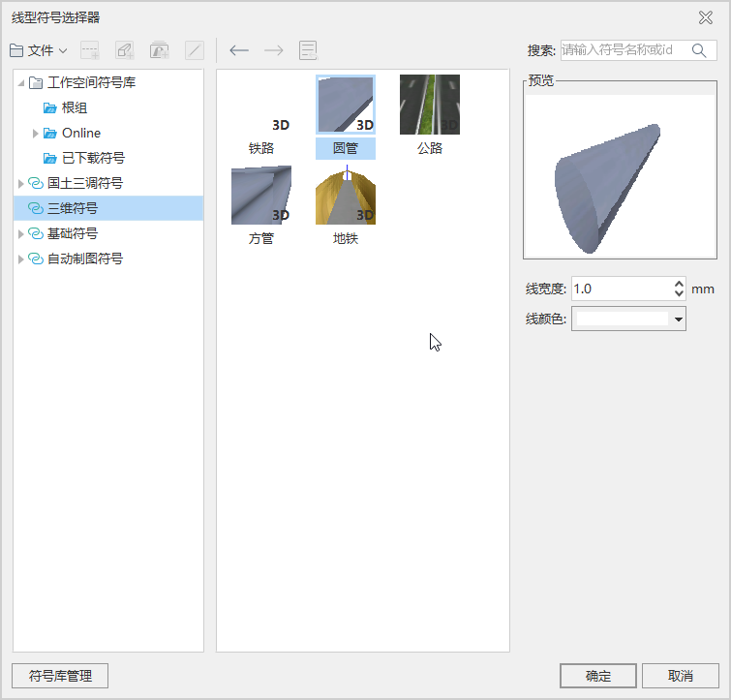Click the search magnifier icon
Screen dimensions: 731x700
(x=699, y=50)
